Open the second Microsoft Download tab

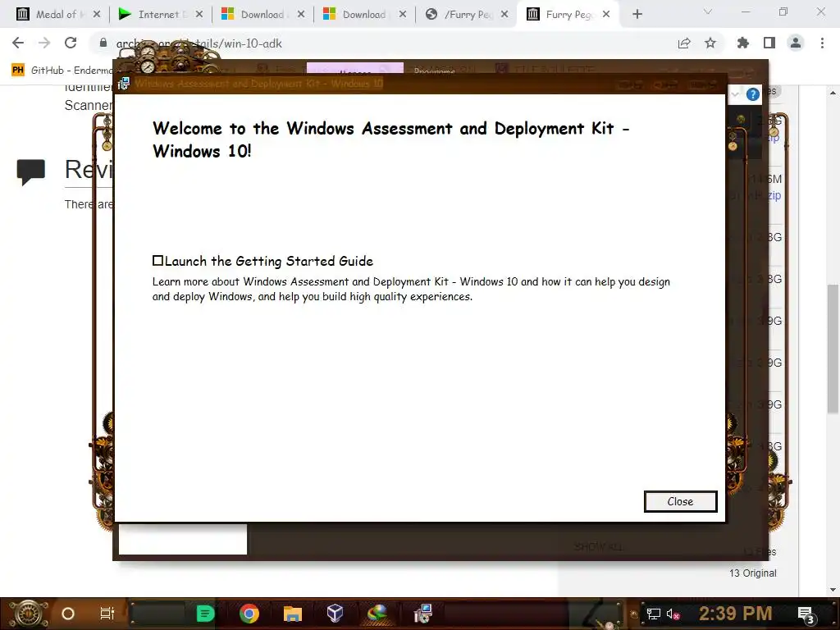(365, 15)
